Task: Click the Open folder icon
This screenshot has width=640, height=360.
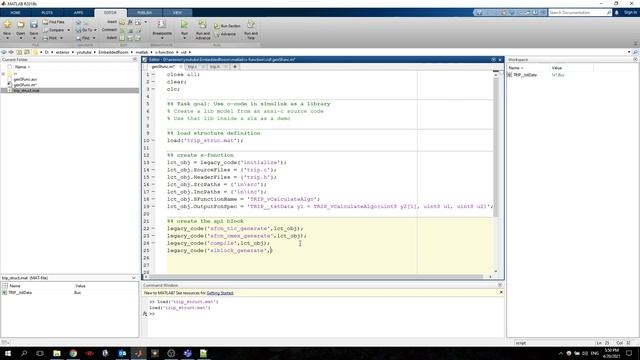Action: [x=20, y=25]
